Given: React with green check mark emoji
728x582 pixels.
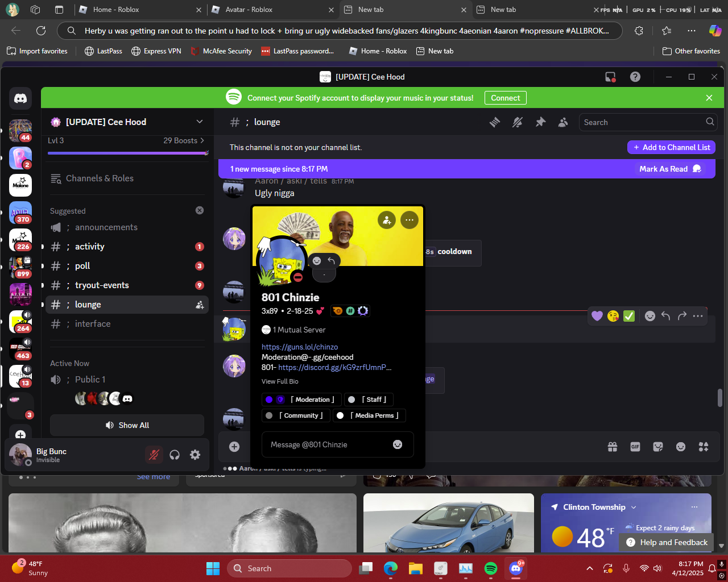Looking at the screenshot, I should (x=629, y=316).
